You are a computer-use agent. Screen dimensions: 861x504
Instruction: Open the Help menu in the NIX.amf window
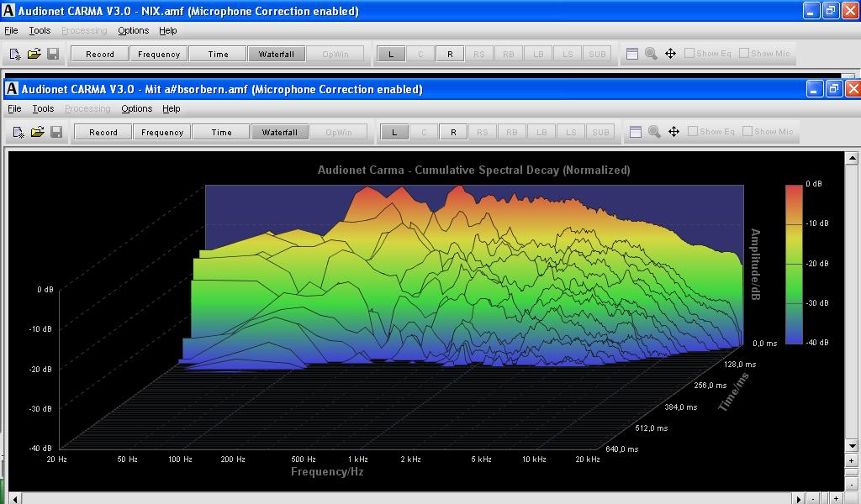coord(168,31)
